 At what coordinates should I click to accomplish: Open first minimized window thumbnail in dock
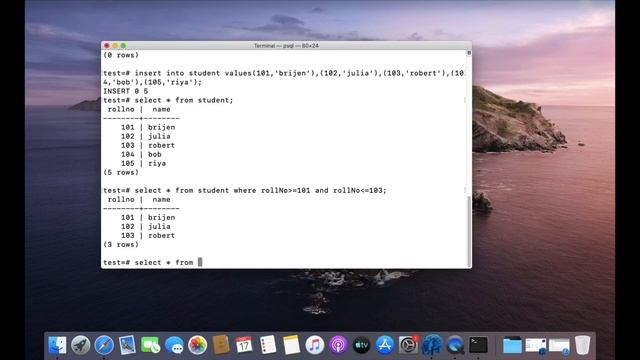(536, 345)
